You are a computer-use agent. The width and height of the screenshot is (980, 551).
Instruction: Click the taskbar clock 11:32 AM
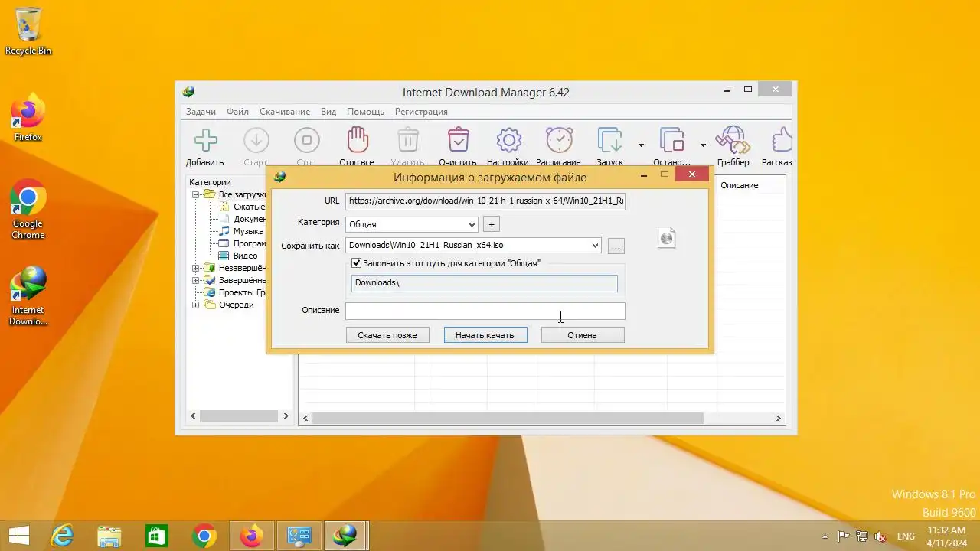(946, 536)
